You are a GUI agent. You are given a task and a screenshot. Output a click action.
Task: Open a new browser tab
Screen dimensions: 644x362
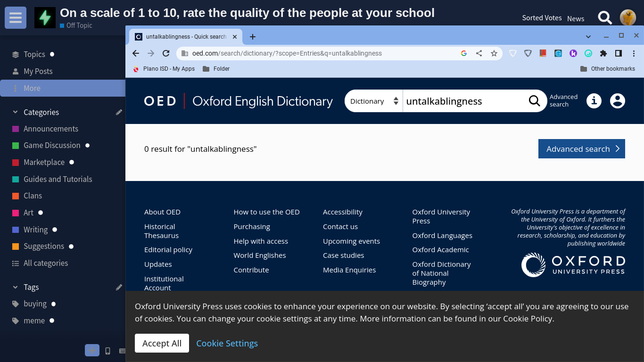tap(253, 37)
